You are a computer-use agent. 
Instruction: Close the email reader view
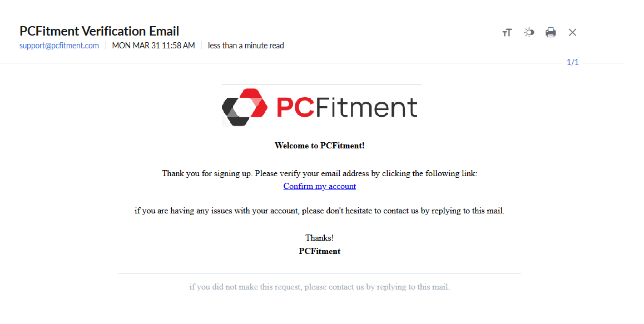pyautogui.click(x=572, y=33)
